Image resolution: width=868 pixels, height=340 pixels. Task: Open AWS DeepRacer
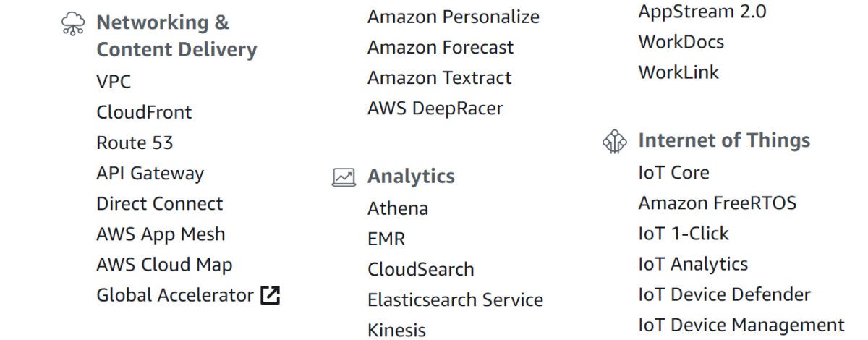coord(435,109)
